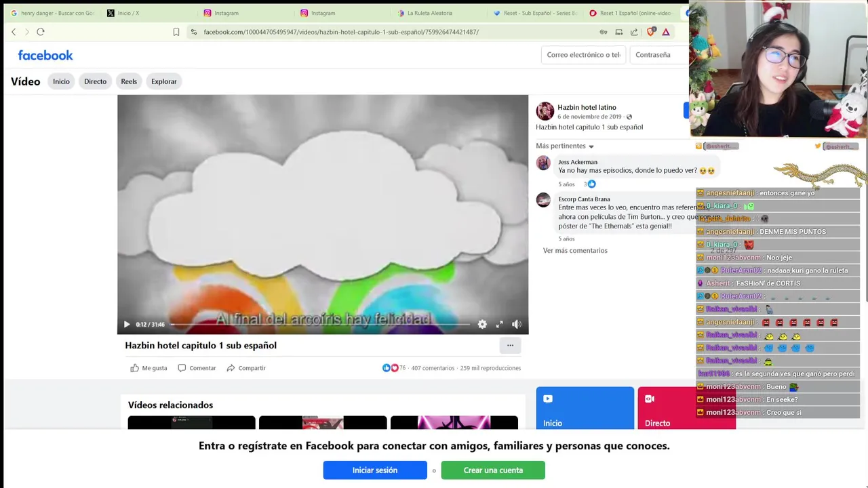
Task: Click the Iniciar sesión button
Action: pos(375,470)
